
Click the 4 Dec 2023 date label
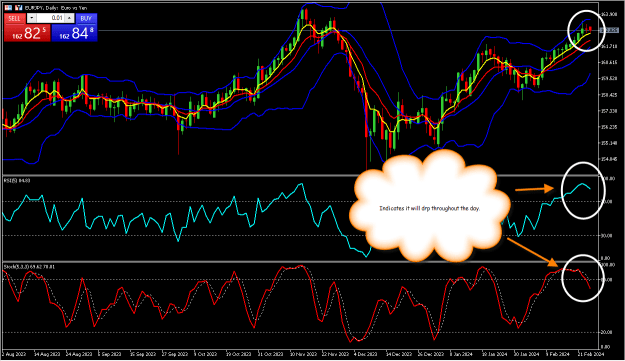point(366,354)
